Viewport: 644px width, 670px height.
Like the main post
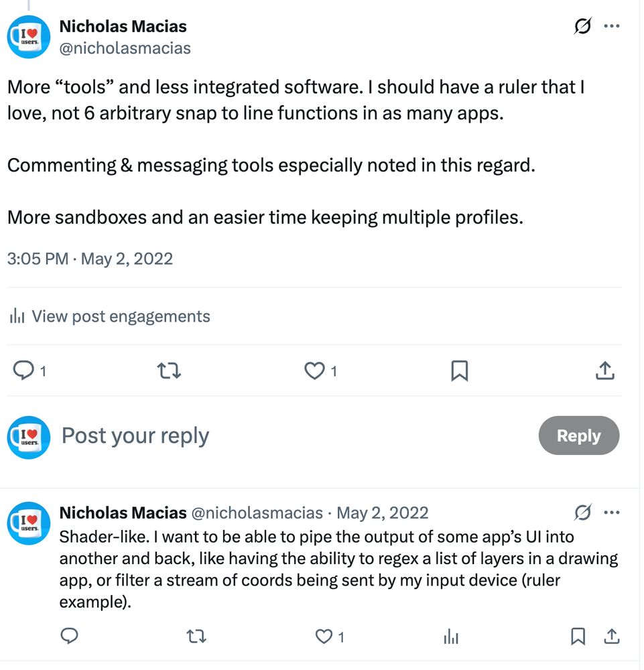coord(314,370)
